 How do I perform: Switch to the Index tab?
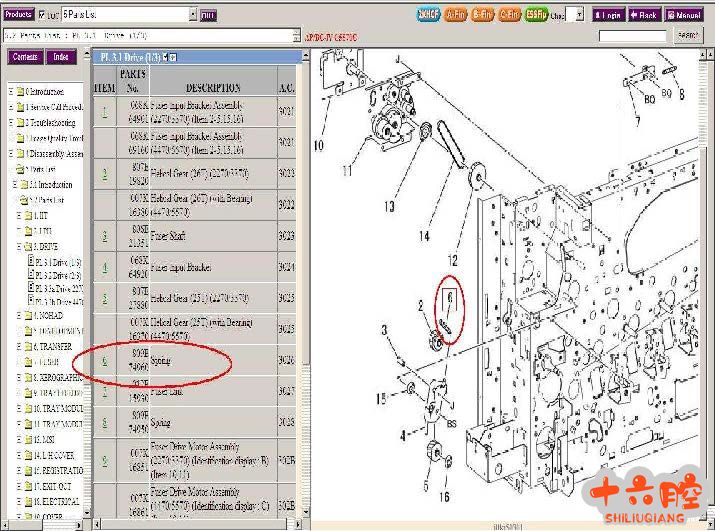click(x=62, y=57)
